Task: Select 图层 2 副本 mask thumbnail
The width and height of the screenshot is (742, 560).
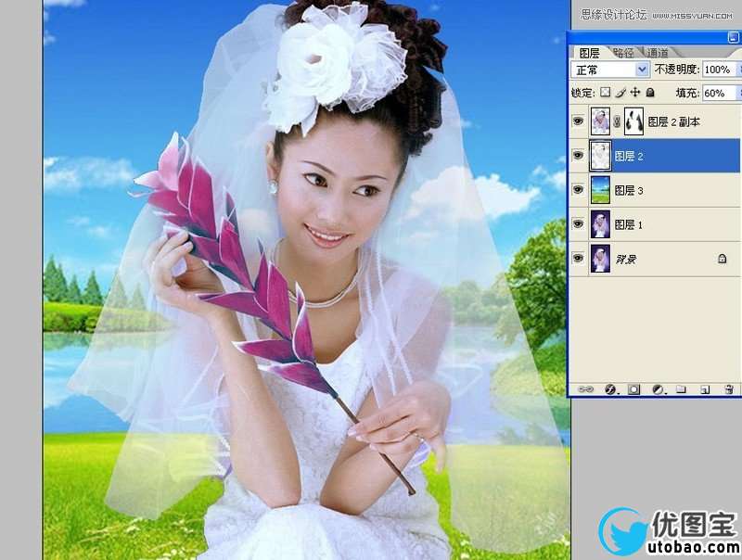Action: (x=633, y=121)
